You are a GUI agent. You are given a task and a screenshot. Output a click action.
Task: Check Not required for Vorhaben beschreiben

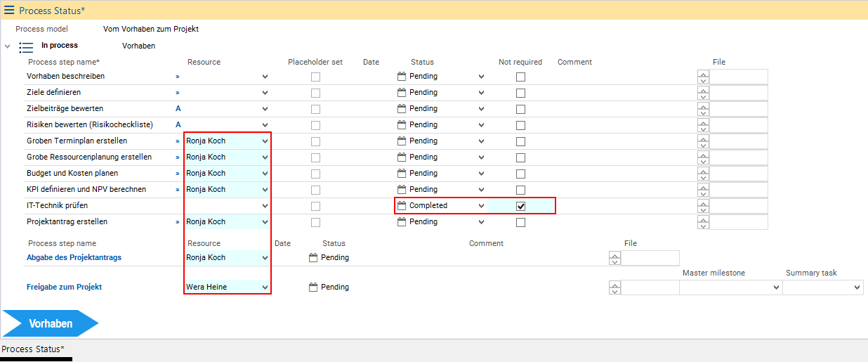520,77
